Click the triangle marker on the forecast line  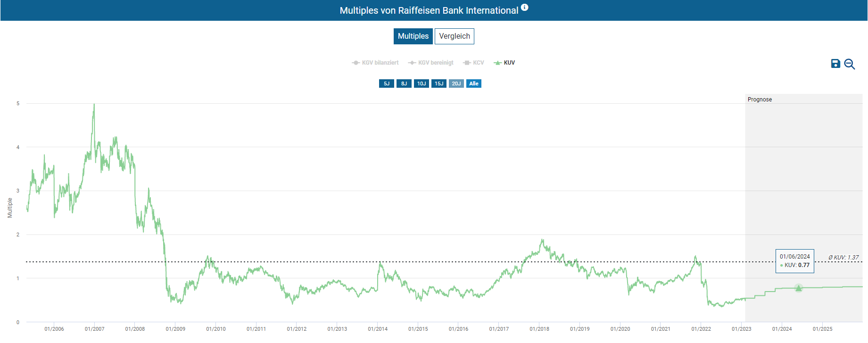798,288
